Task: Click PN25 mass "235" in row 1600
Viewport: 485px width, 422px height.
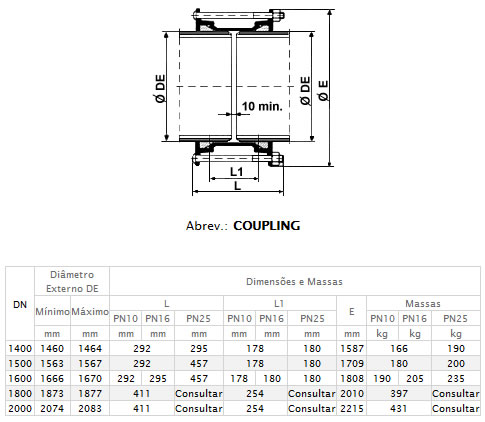Action: [x=456, y=379]
